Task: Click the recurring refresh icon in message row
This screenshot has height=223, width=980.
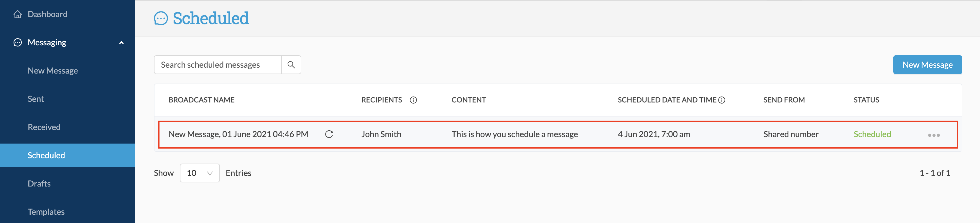Action: point(329,134)
